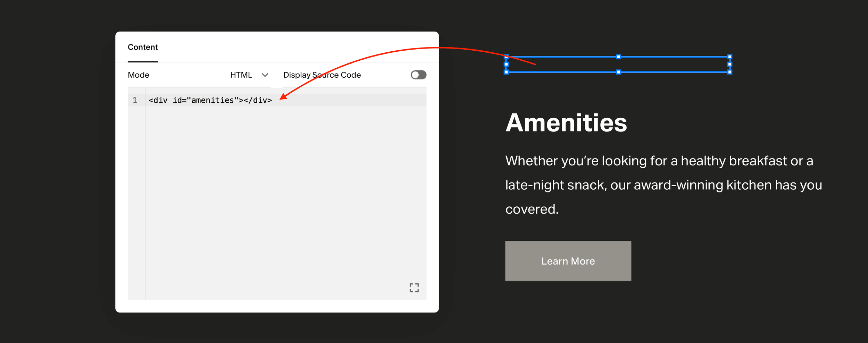The image size is (868, 343).
Task: Click the top-right resize handle of the block
Action: 729,56
